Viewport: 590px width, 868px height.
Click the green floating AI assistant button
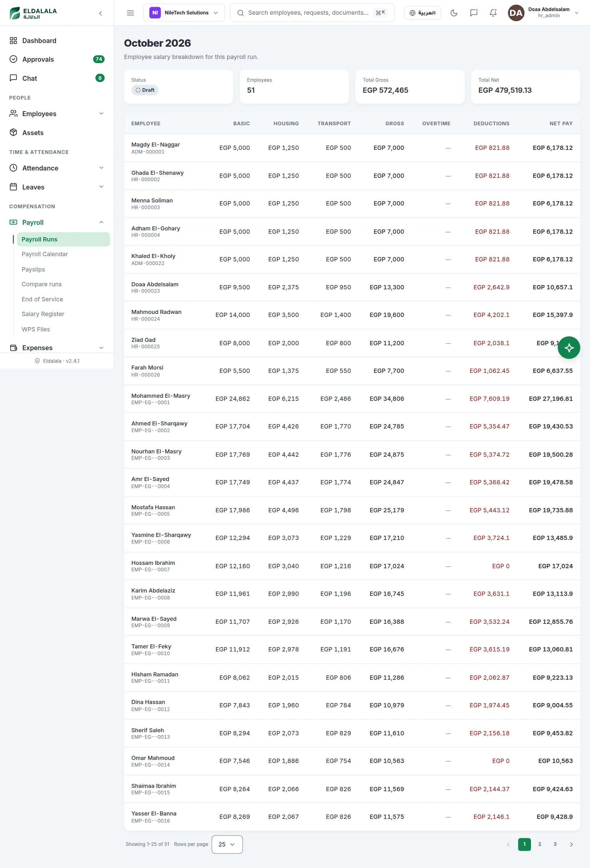[x=569, y=347]
